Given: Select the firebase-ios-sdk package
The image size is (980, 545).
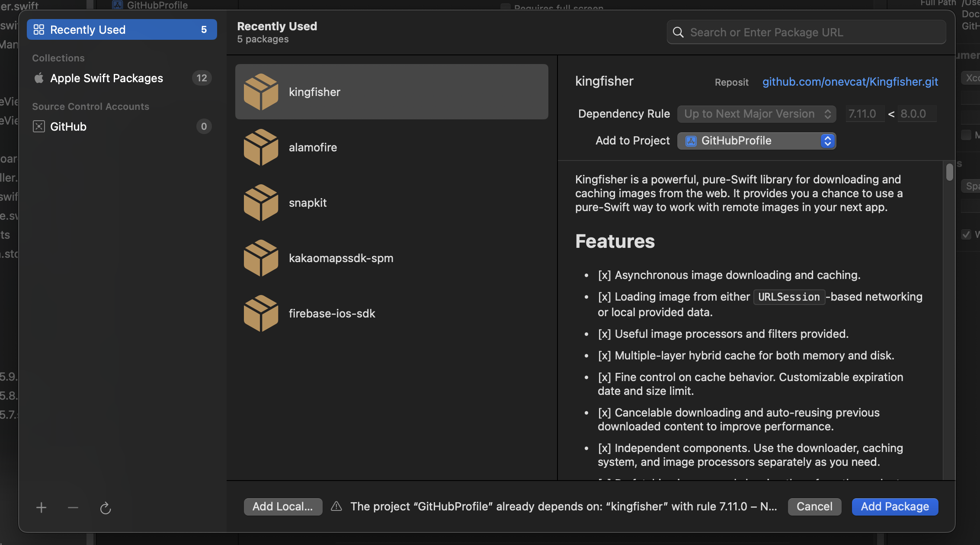Looking at the screenshot, I should tap(392, 313).
